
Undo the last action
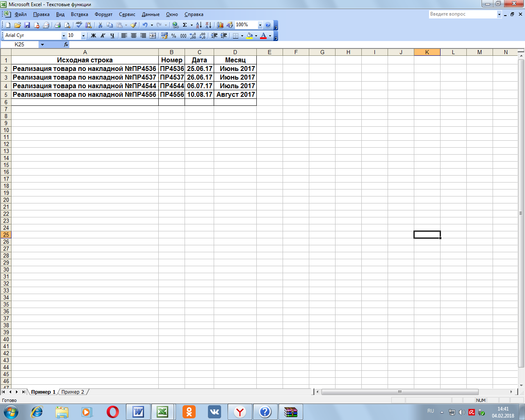[145, 25]
